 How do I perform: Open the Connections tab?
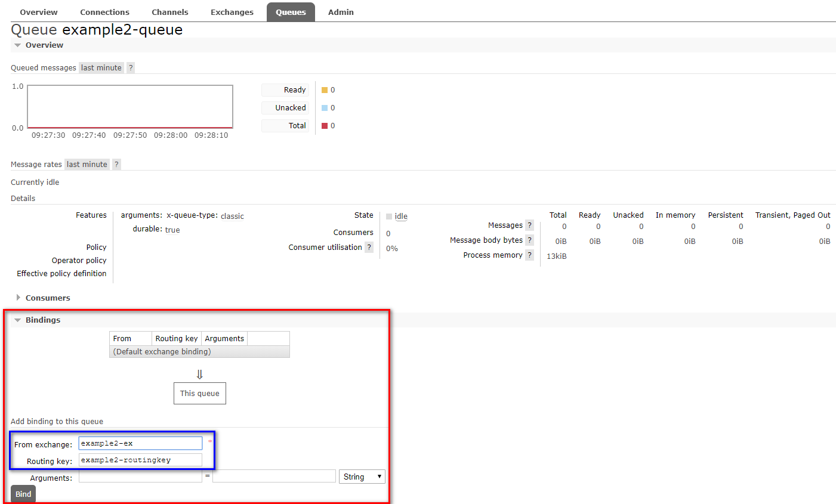(x=104, y=12)
